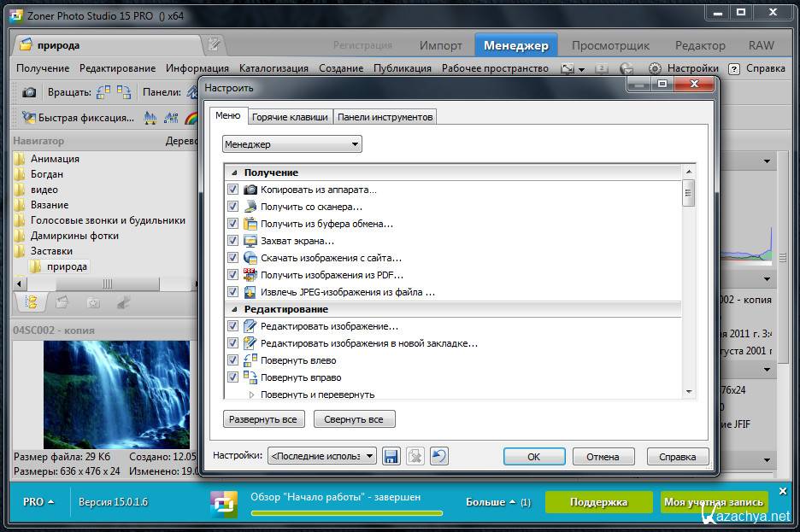Image resolution: width=800 pixels, height=532 pixels.
Task: Open the folder tree navigator tab icon
Action: [32, 301]
